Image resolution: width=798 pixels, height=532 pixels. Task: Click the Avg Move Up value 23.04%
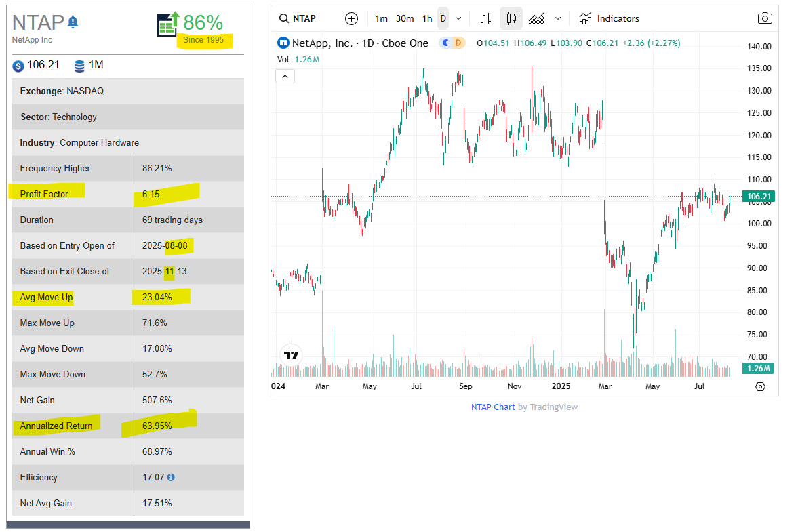point(157,297)
